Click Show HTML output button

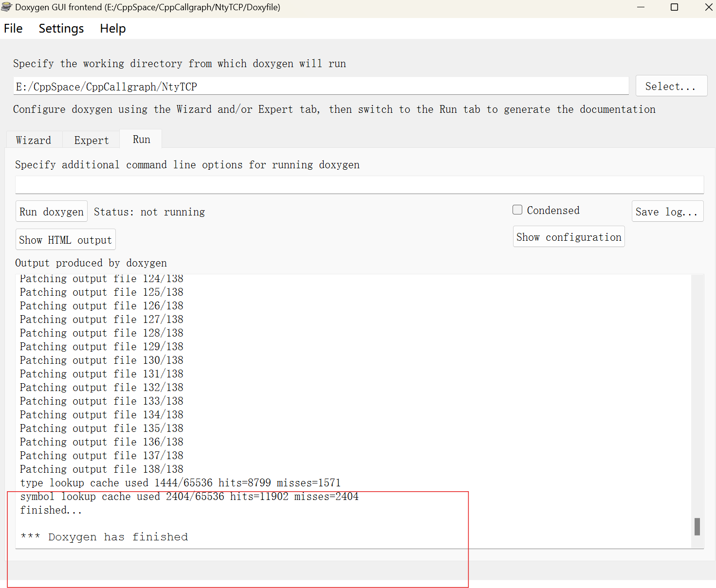[66, 240]
